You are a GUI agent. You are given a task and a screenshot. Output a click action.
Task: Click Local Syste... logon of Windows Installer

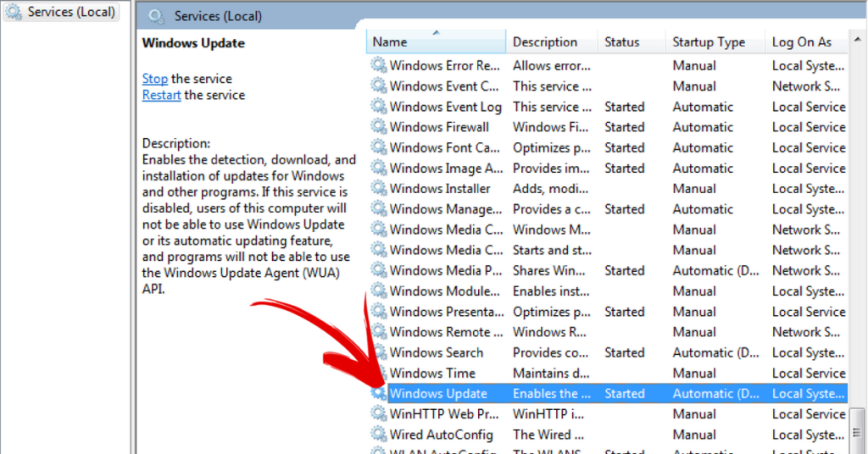click(808, 189)
